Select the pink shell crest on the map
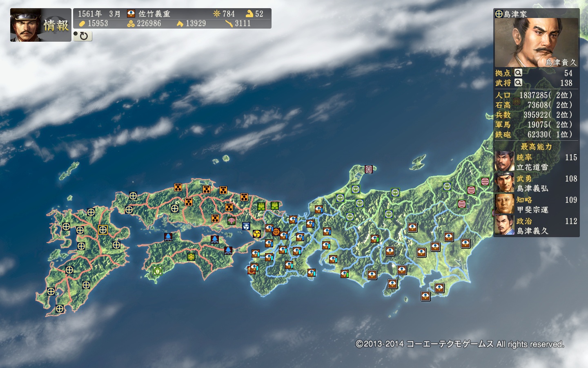 (232, 221)
